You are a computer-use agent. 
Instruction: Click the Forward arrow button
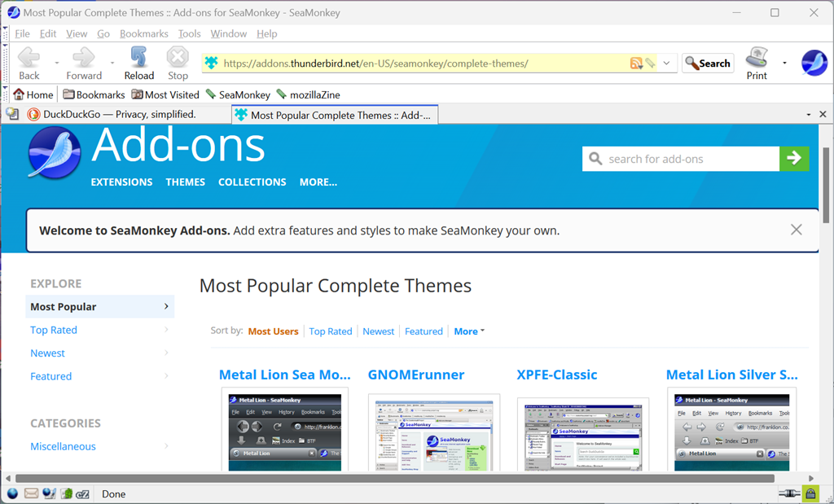[84, 64]
